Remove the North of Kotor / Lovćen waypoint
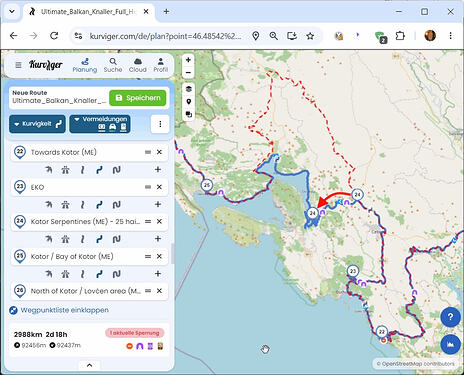464x375 pixels. 159,291
